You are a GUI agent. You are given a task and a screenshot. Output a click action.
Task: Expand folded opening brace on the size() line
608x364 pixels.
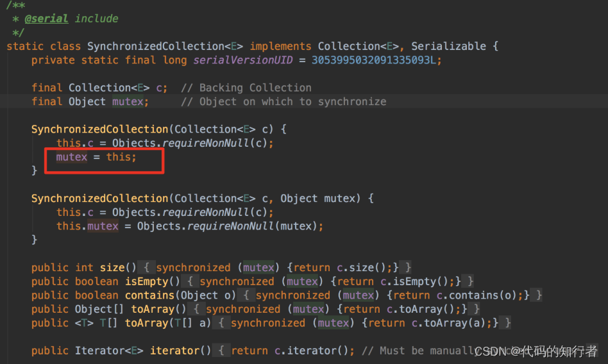(147, 267)
